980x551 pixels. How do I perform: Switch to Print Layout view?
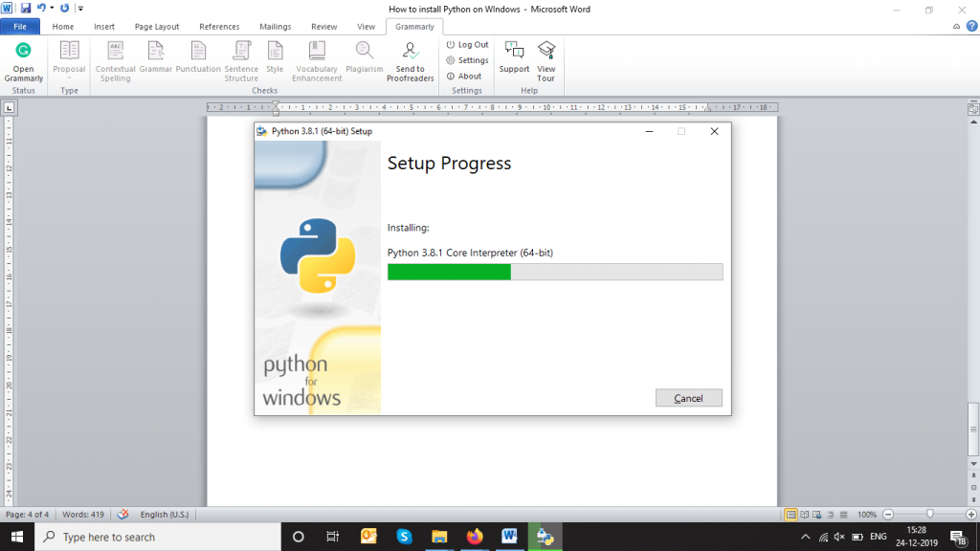click(791, 515)
